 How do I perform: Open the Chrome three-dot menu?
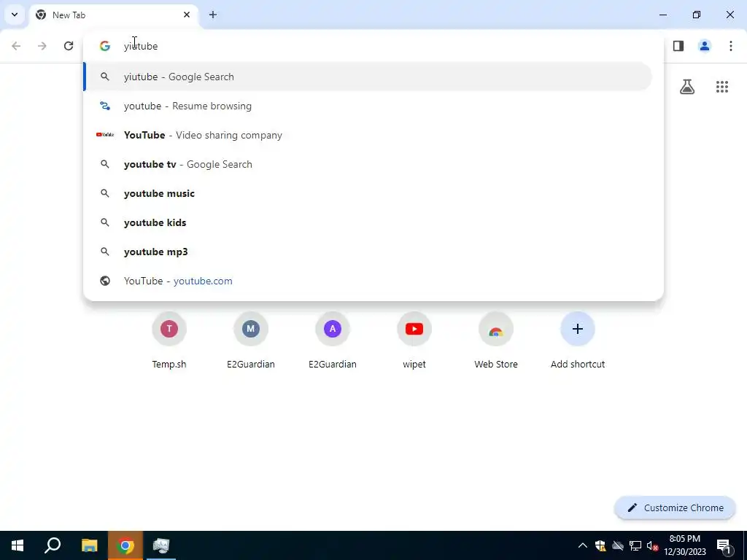pyautogui.click(x=731, y=46)
